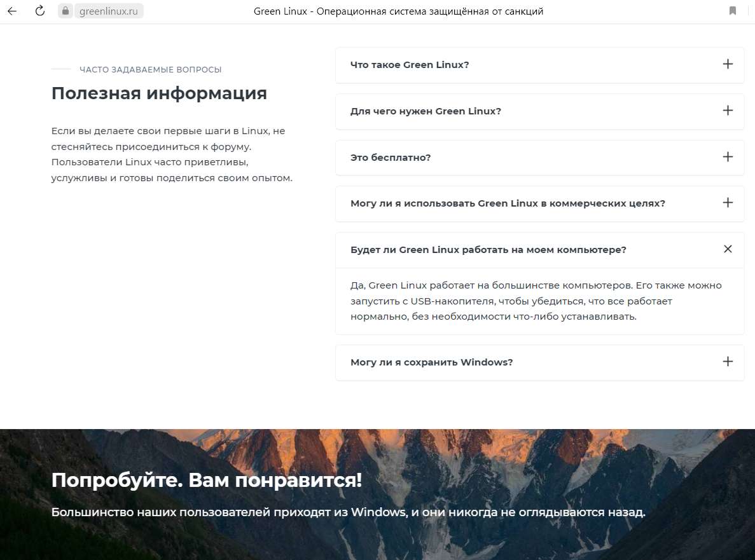Select the greenlinux.ru address field
Image resolution: width=755 pixels, height=560 pixels.
click(109, 11)
